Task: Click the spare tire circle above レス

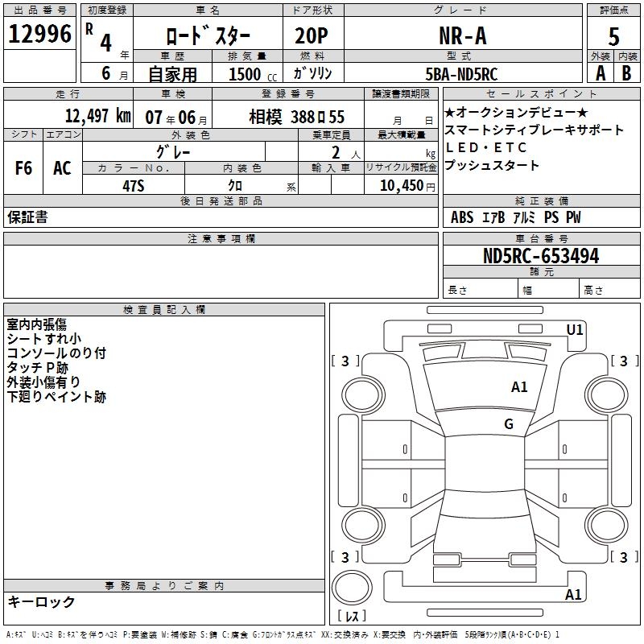Action: (352, 588)
